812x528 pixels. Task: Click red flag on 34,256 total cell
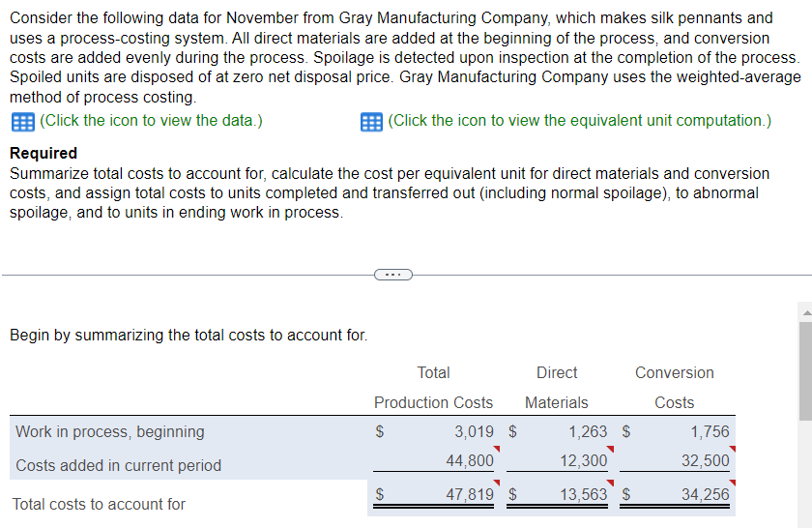(x=733, y=482)
